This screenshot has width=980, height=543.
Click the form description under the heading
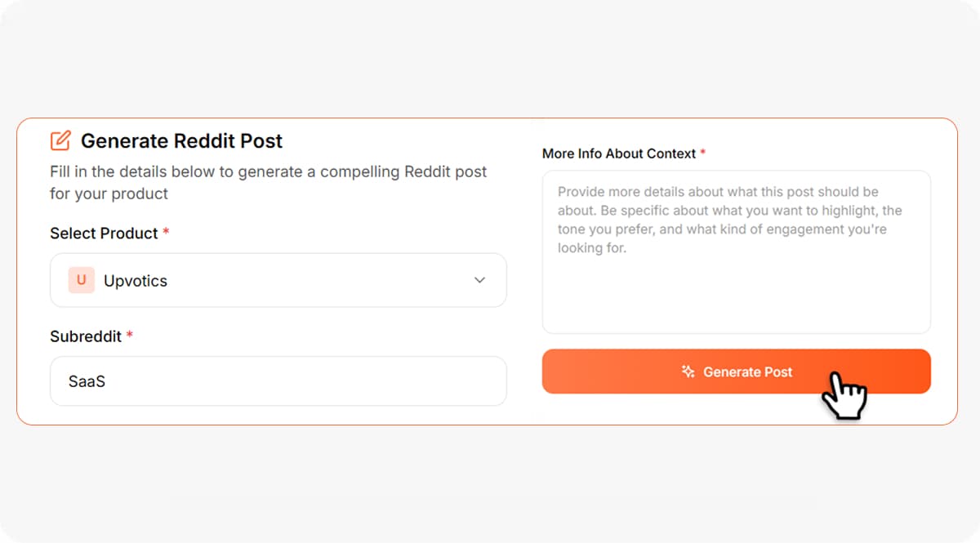(268, 183)
